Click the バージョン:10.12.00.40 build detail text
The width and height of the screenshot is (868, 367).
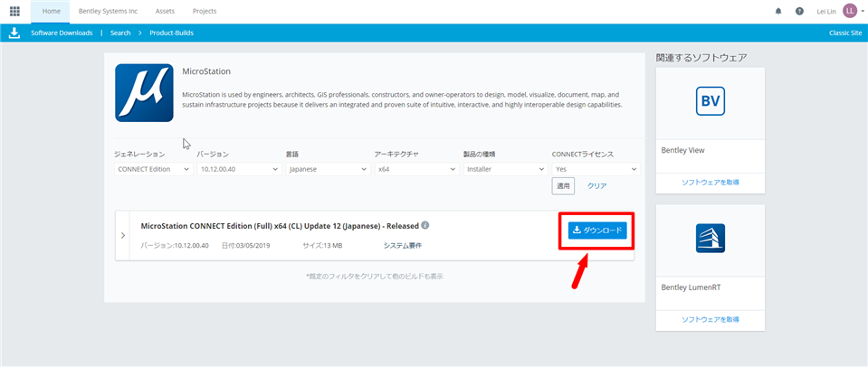click(x=175, y=245)
